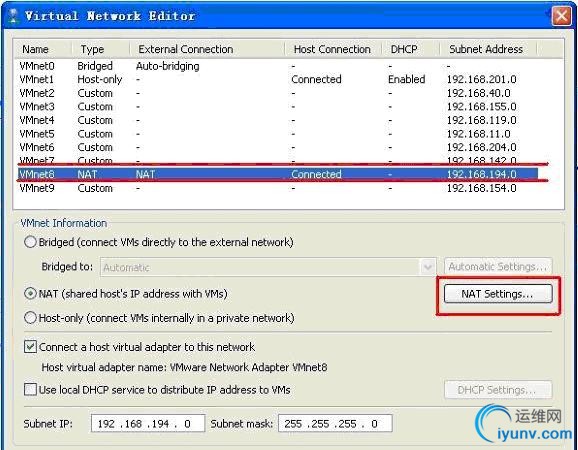Open the Bridged to dropdown

pos(268,267)
